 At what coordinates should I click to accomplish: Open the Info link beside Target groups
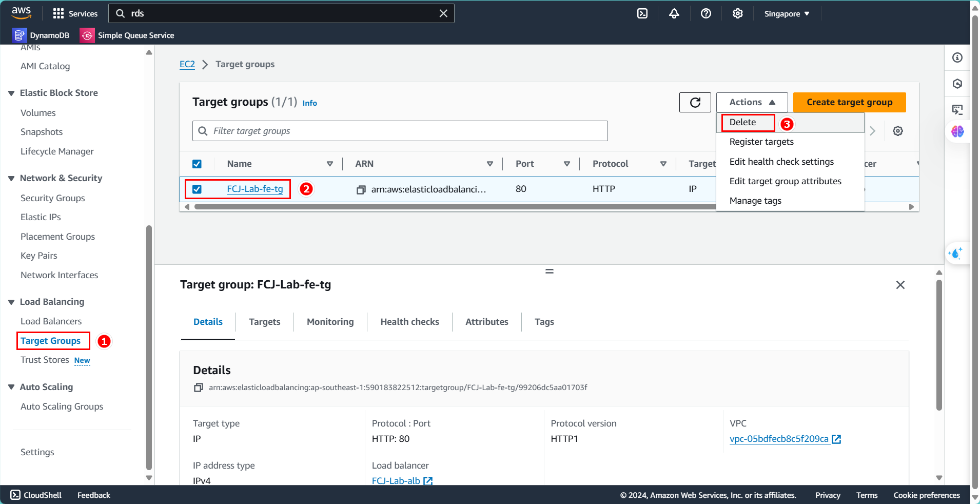coord(310,103)
